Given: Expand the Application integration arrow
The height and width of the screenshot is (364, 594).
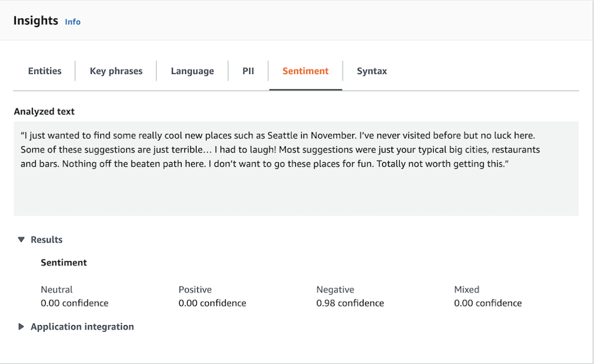Looking at the screenshot, I should coord(21,326).
